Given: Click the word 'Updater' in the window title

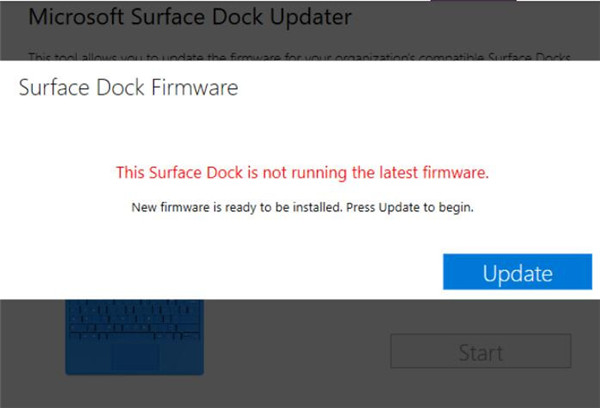Looking at the screenshot, I should [311, 18].
